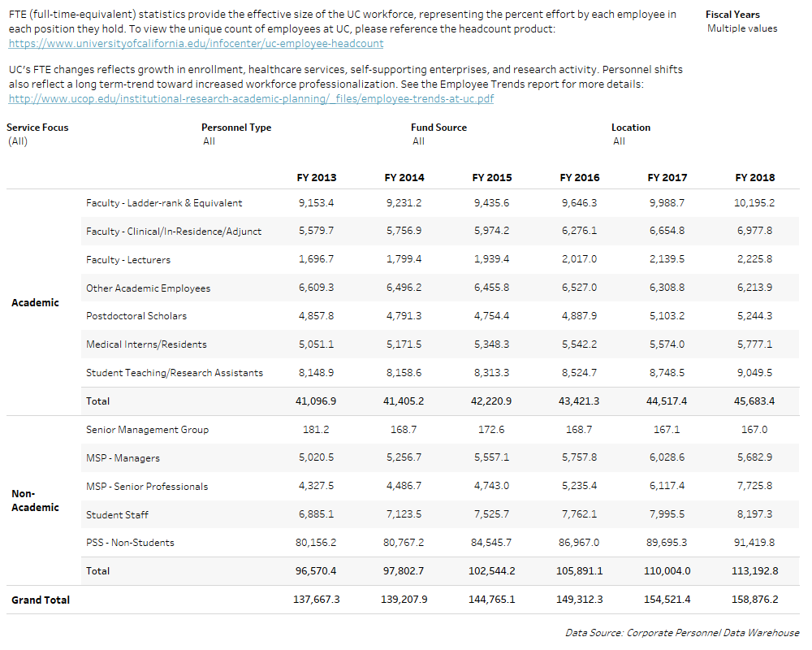Click the Grand Total row label
The height and width of the screenshot is (650, 812).
click(41, 600)
